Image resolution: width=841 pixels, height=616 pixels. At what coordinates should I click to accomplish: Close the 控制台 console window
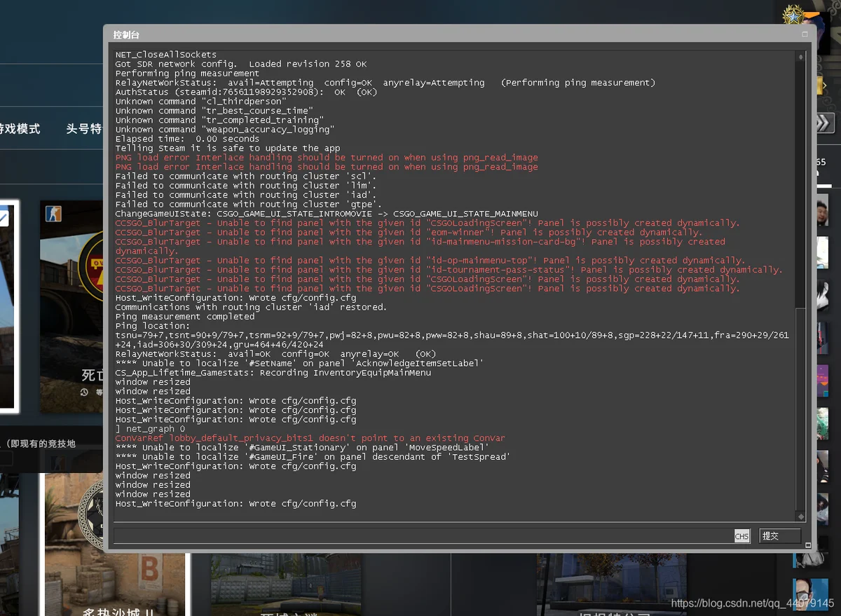click(805, 34)
